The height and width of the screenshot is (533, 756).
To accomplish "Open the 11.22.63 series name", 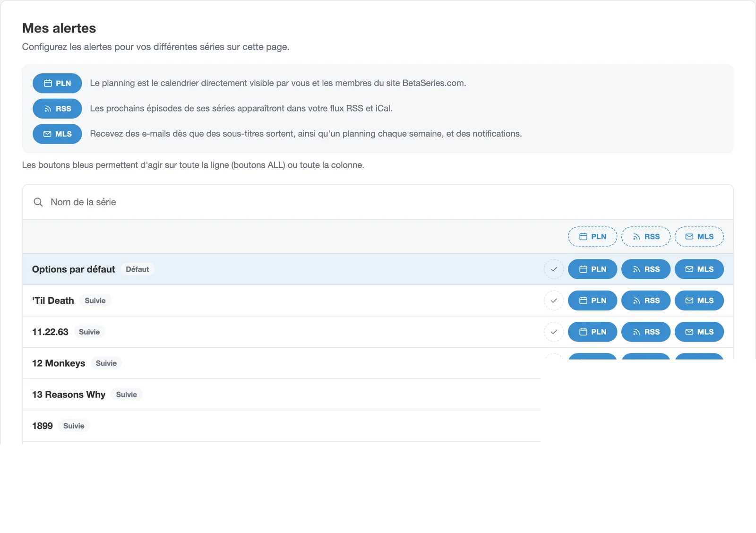I will pos(50,332).
